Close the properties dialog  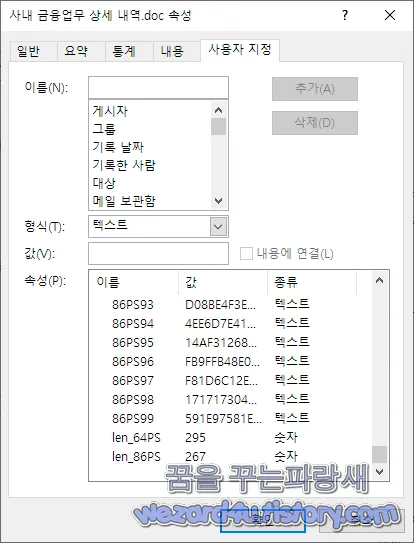(x=390, y=15)
